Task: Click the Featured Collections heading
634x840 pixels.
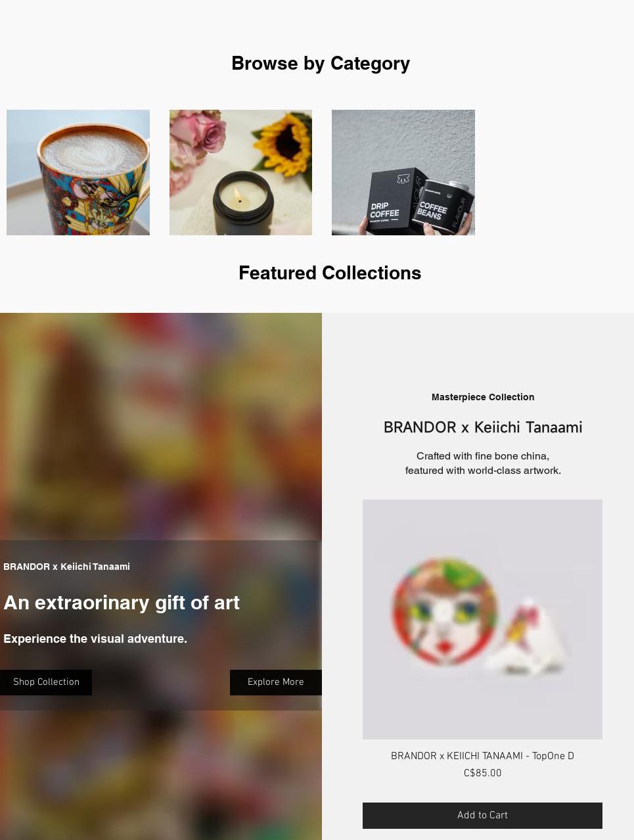Action: 330,273
